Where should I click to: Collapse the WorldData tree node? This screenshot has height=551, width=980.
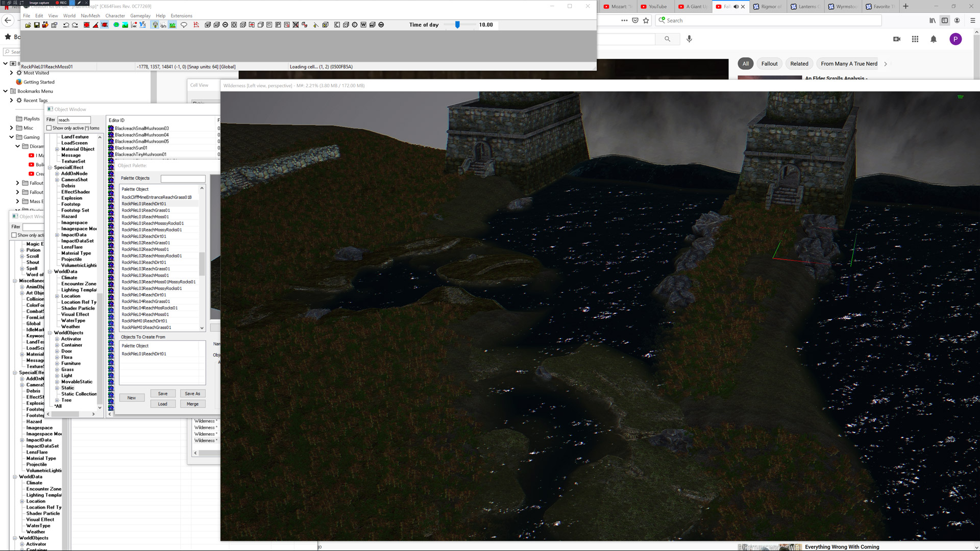[x=50, y=271]
